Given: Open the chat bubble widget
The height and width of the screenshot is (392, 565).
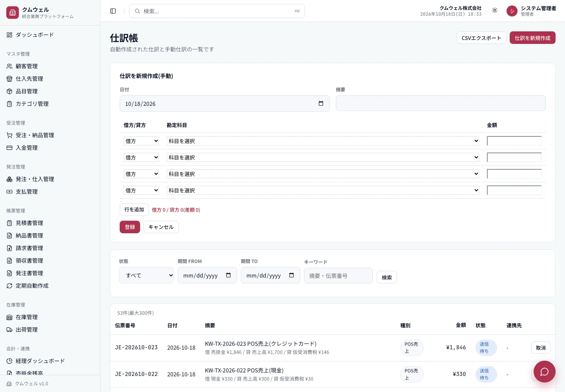Looking at the screenshot, I should pyautogui.click(x=544, y=372).
